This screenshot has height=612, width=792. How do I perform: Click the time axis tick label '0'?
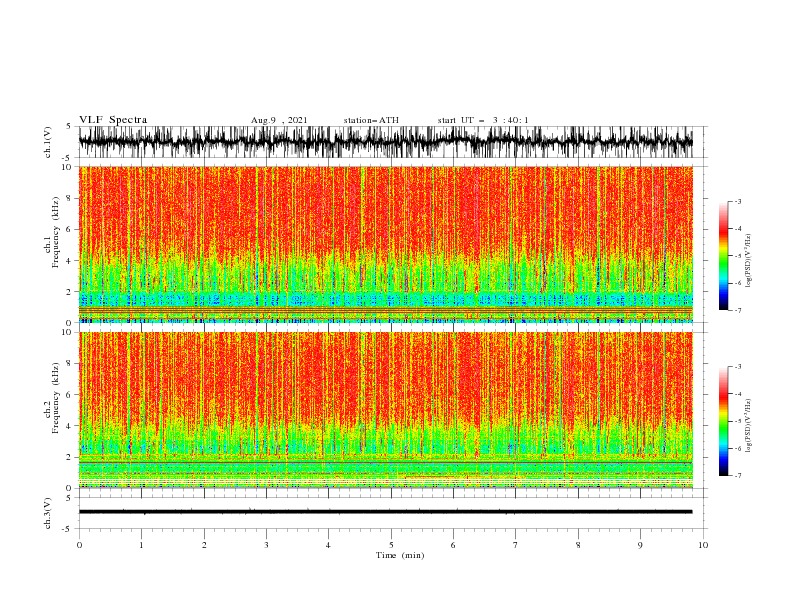pos(79,545)
